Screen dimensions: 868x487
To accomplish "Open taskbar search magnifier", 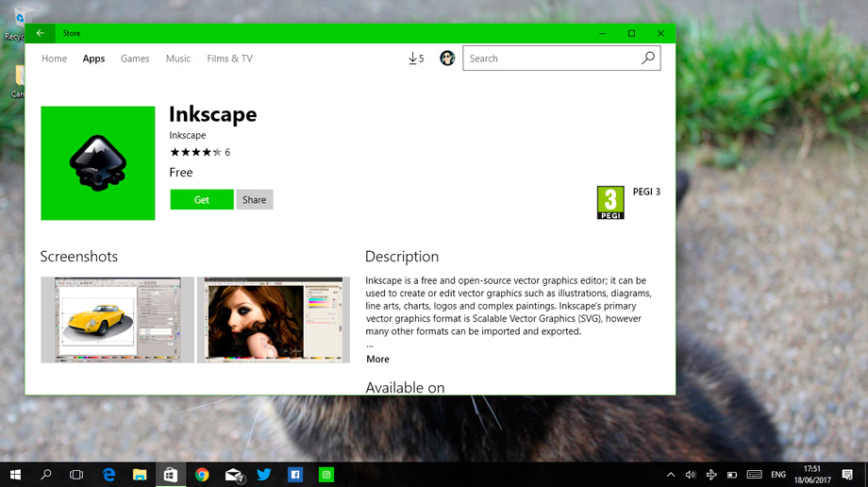I will 46,475.
